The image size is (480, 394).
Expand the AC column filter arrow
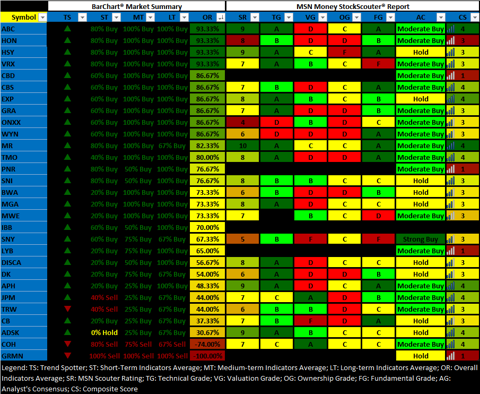tap(441, 18)
